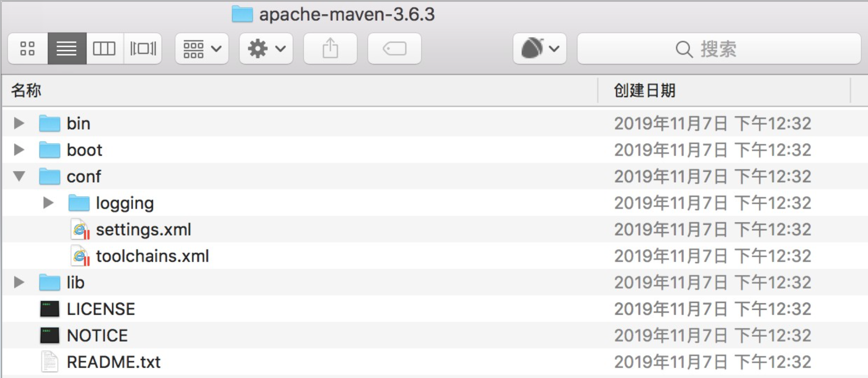This screenshot has width=868, height=378.
Task: Open the acorn toolbar dropdown
Action: point(539,48)
